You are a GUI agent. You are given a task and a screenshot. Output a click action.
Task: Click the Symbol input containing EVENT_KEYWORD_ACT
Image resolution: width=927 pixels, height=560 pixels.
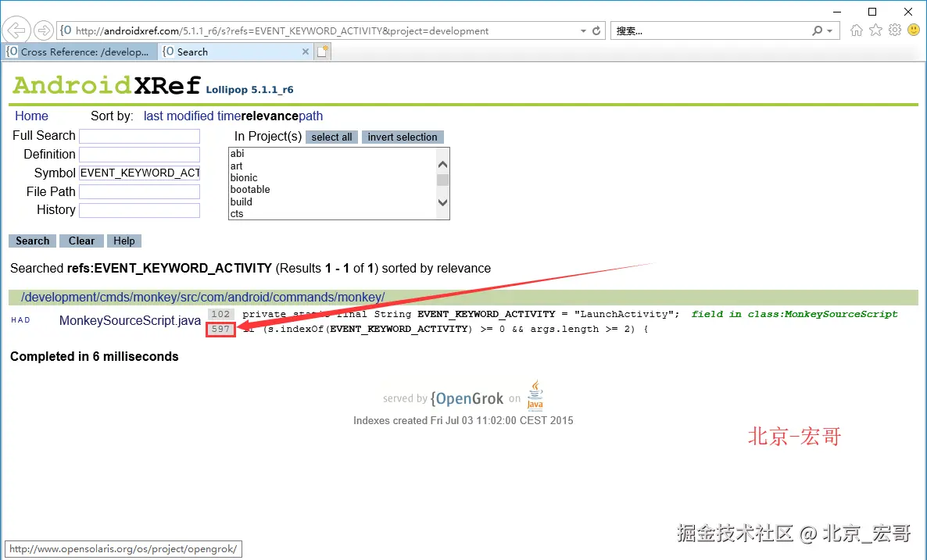click(x=140, y=173)
